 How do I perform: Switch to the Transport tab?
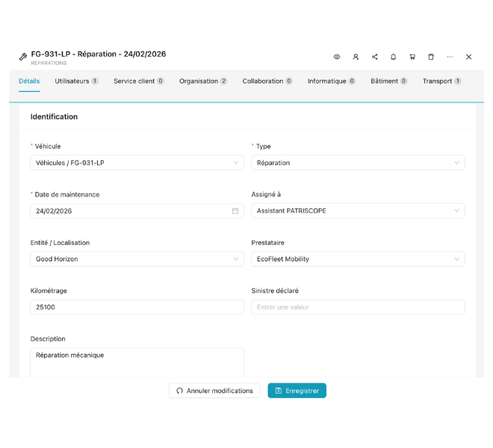441,81
